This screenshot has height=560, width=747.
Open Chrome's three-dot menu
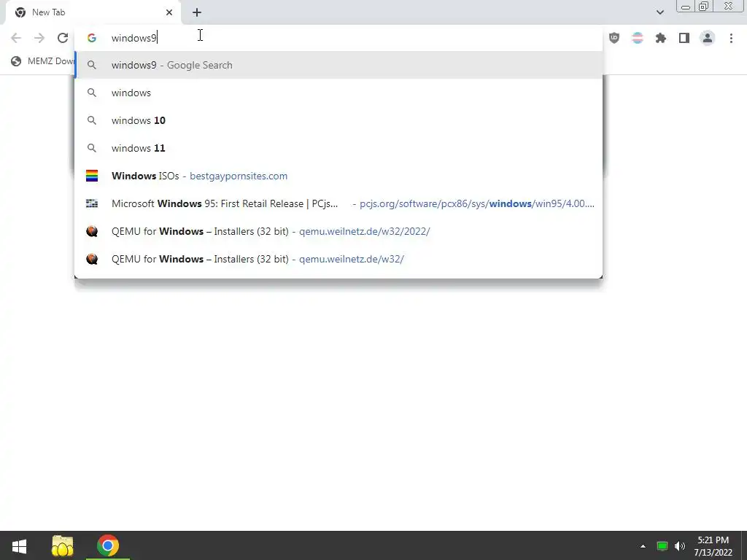click(x=731, y=38)
